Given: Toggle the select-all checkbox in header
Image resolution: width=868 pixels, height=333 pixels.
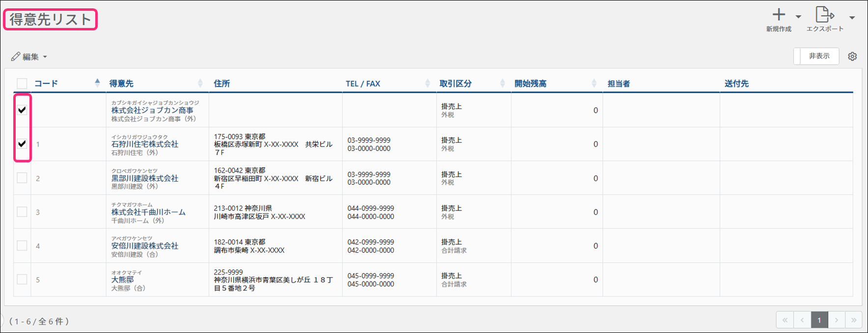Looking at the screenshot, I should (22, 83).
